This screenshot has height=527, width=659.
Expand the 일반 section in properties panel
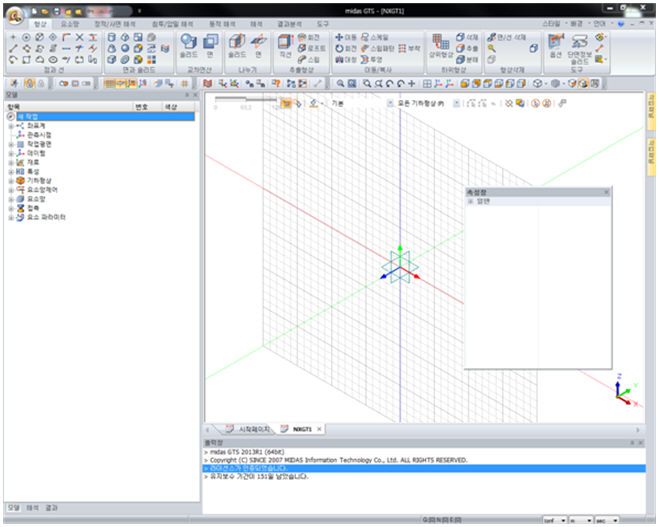[471, 201]
